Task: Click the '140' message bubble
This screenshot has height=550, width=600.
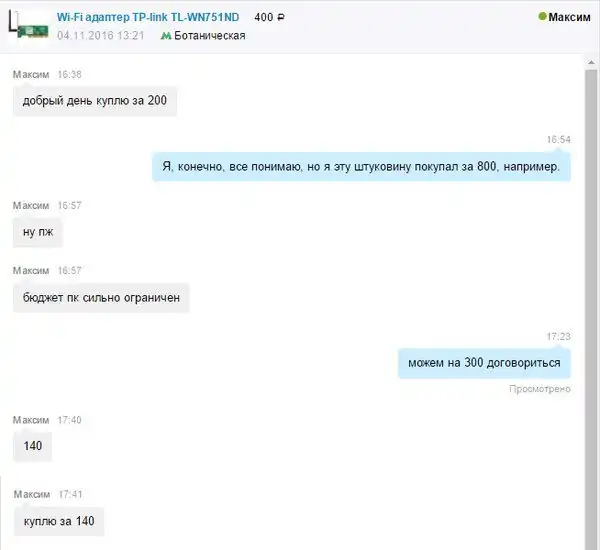Action: tap(33, 446)
